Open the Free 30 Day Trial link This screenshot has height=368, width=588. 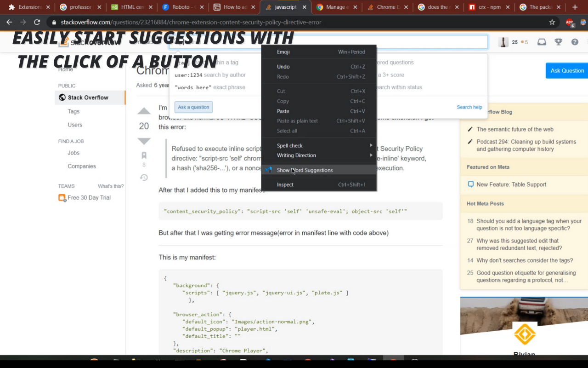pos(89,198)
